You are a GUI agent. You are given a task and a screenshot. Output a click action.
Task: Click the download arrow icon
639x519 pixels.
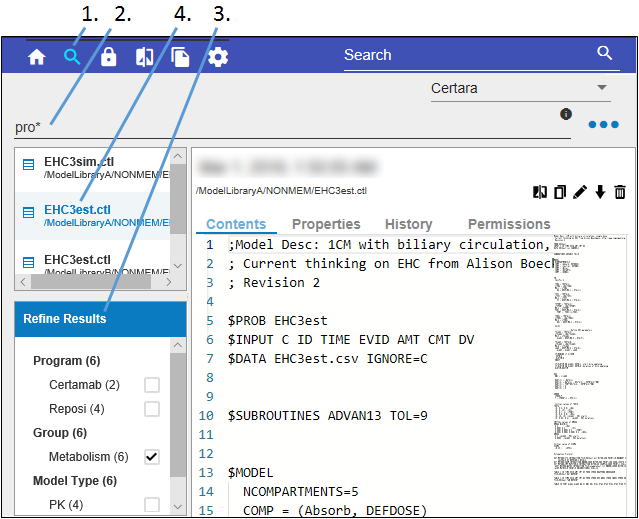(600, 192)
